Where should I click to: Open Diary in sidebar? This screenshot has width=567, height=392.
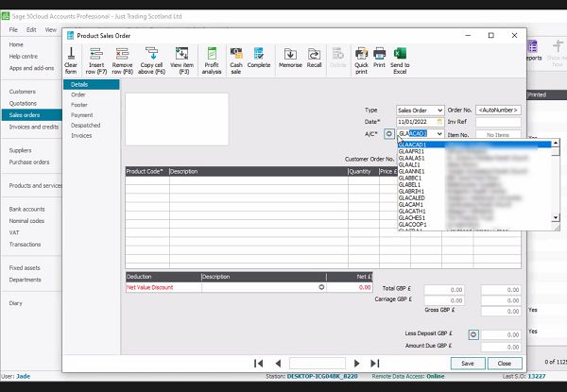(15, 303)
